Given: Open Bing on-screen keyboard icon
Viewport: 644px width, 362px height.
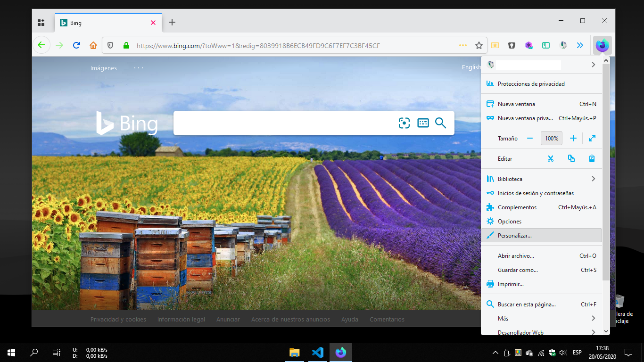Looking at the screenshot, I should coord(423,123).
